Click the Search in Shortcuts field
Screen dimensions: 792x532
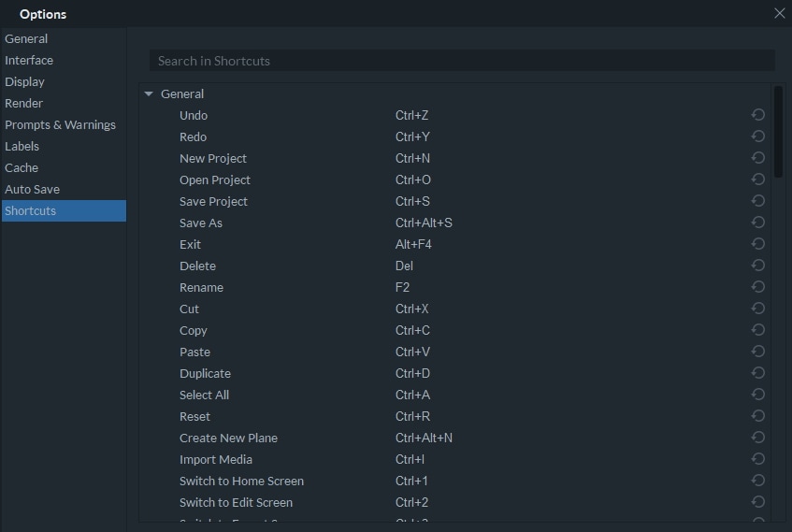click(462, 61)
